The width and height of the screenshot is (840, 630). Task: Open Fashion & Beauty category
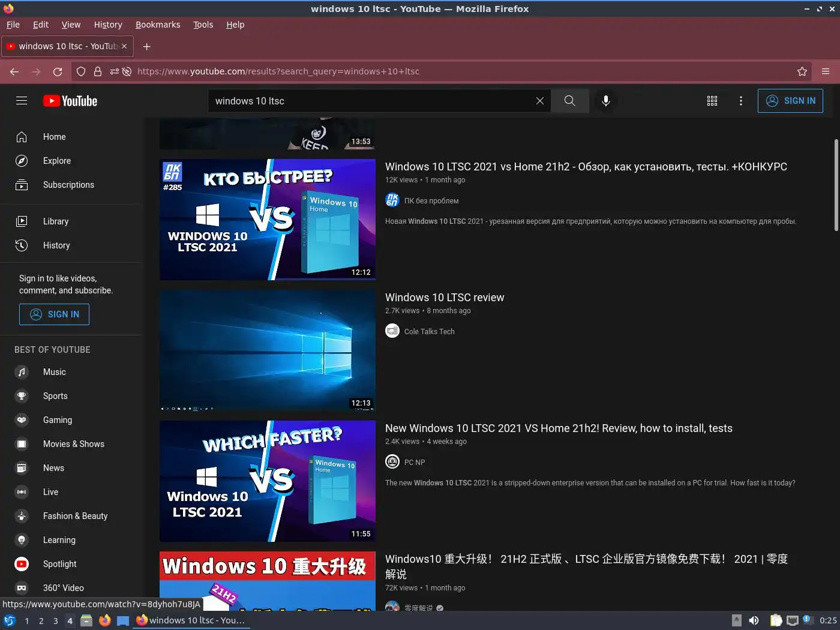pyautogui.click(x=71, y=516)
